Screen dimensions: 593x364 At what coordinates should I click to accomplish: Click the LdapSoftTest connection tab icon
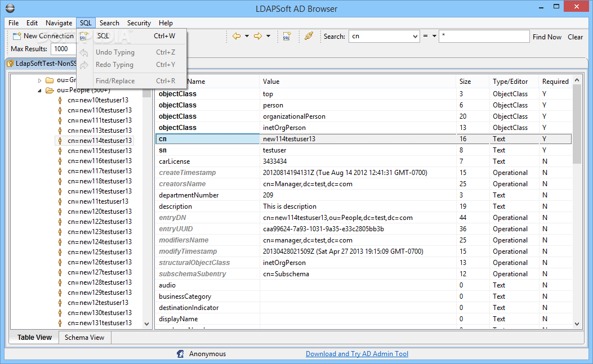click(x=10, y=64)
